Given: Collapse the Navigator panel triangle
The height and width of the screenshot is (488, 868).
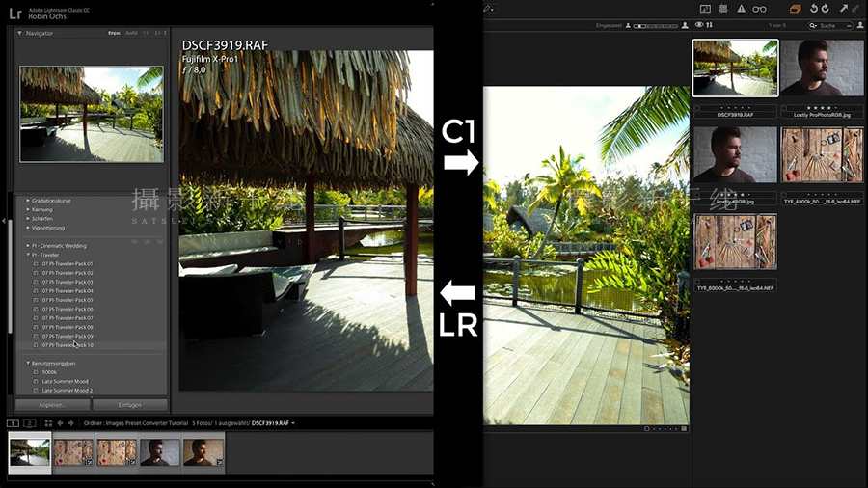Looking at the screenshot, I should click(x=19, y=33).
